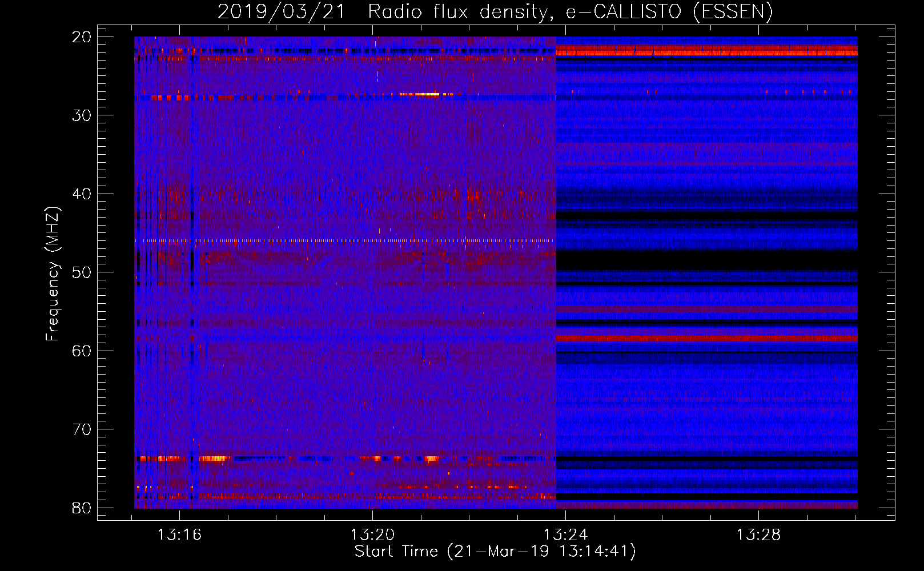Click the 60 frequency tick label
This screenshot has height=571, width=924.
pos(82,351)
